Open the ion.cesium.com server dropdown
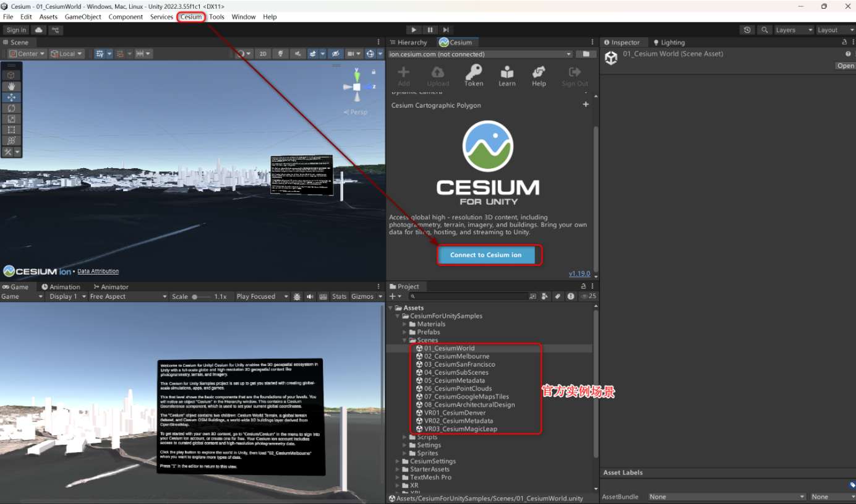Image resolution: width=856 pixels, height=504 pixels. [480, 54]
